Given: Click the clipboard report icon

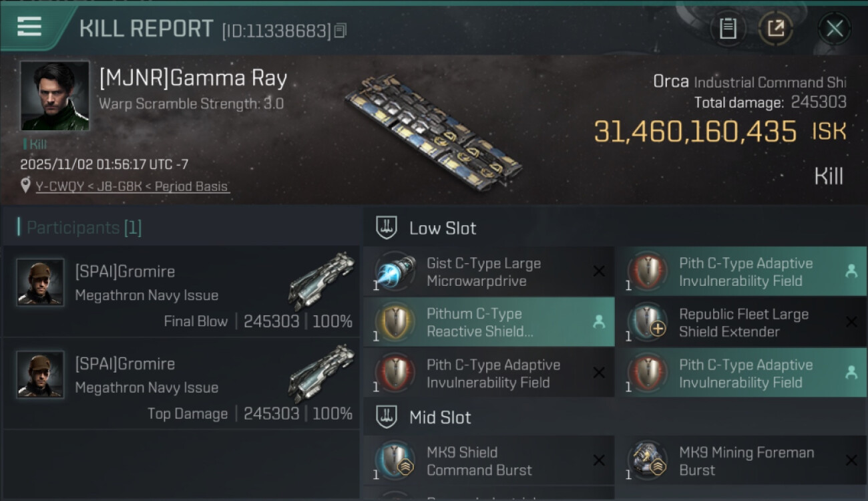Looking at the screenshot, I should (x=728, y=29).
